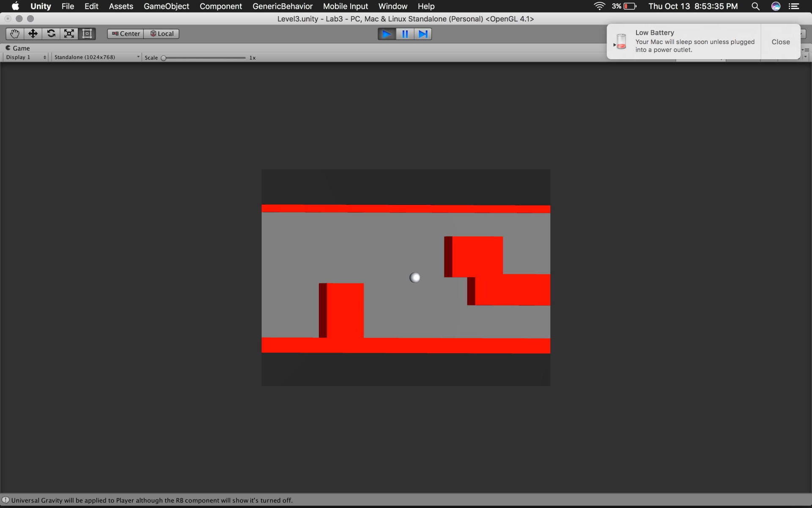Close the Low Battery notification

click(781, 42)
